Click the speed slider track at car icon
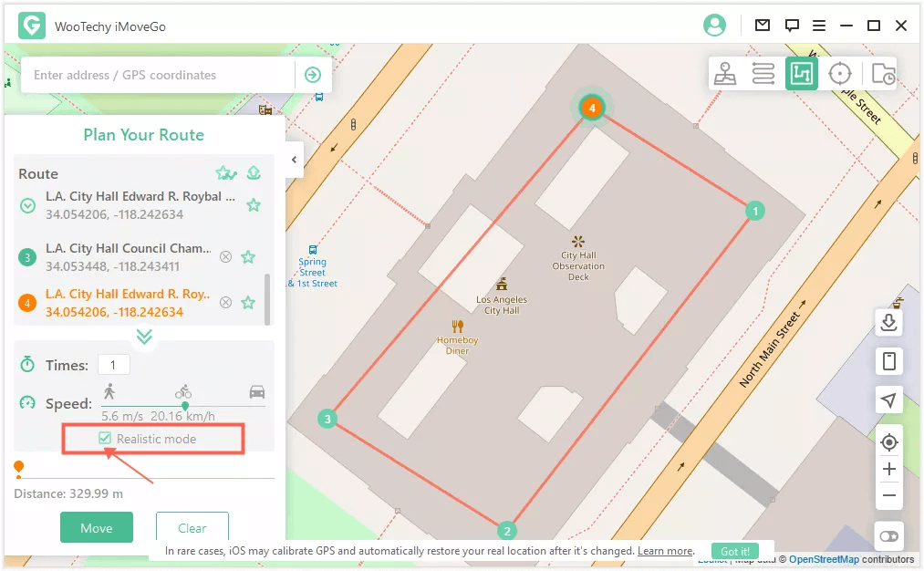 click(257, 406)
